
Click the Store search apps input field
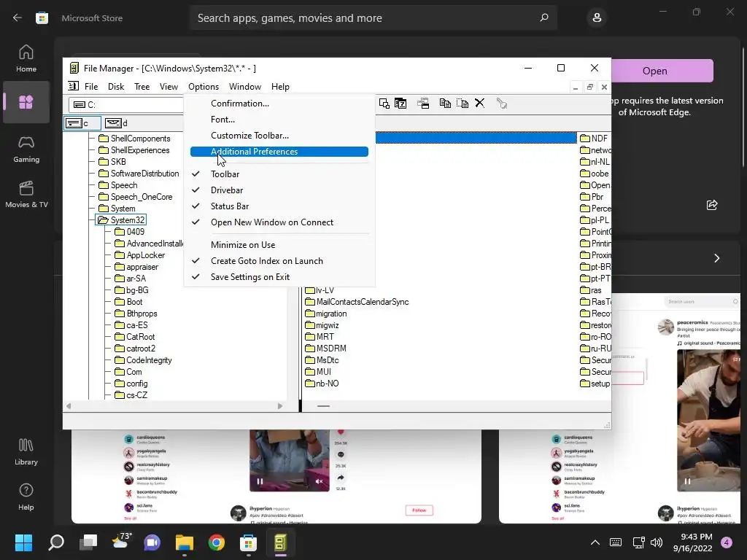pos(373,17)
